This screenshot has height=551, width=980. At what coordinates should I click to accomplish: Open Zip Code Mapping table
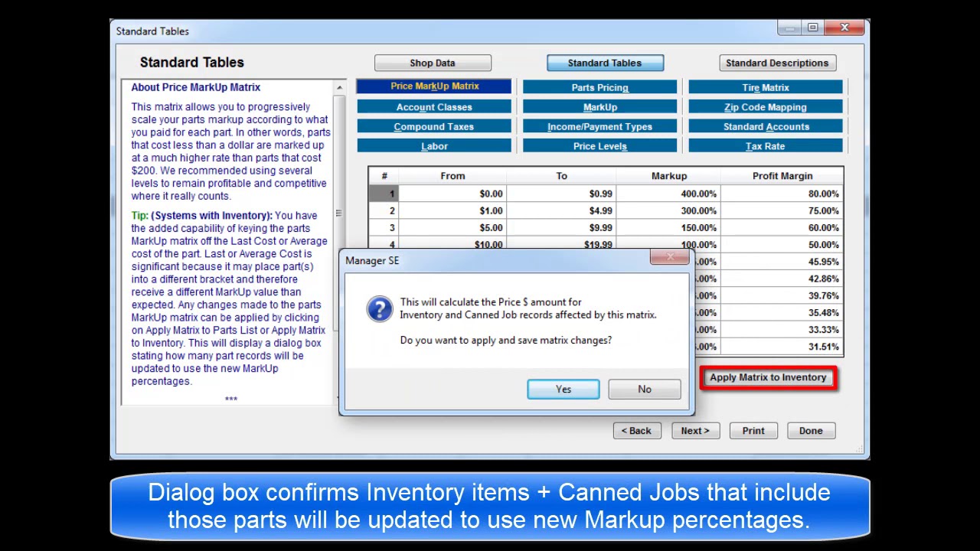pos(765,107)
